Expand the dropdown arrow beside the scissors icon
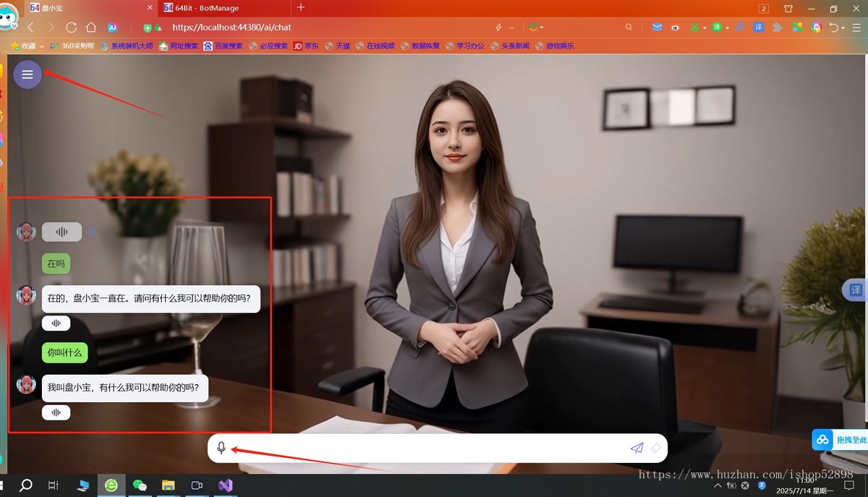868x497 pixels. [703, 28]
